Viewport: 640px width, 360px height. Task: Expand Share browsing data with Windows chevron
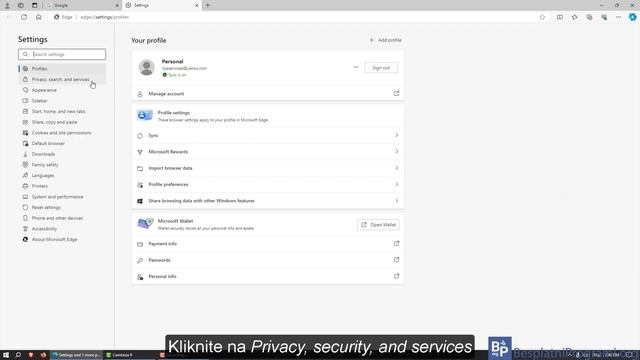click(396, 200)
